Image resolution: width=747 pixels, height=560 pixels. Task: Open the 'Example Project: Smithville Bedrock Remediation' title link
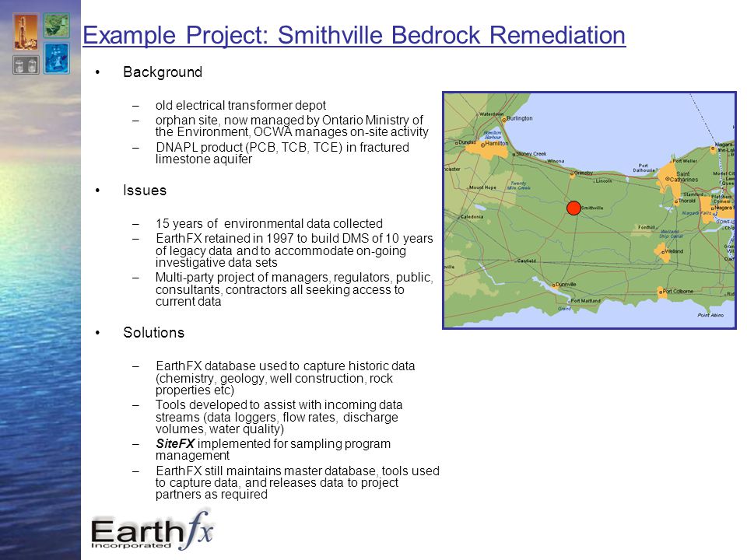(x=354, y=35)
